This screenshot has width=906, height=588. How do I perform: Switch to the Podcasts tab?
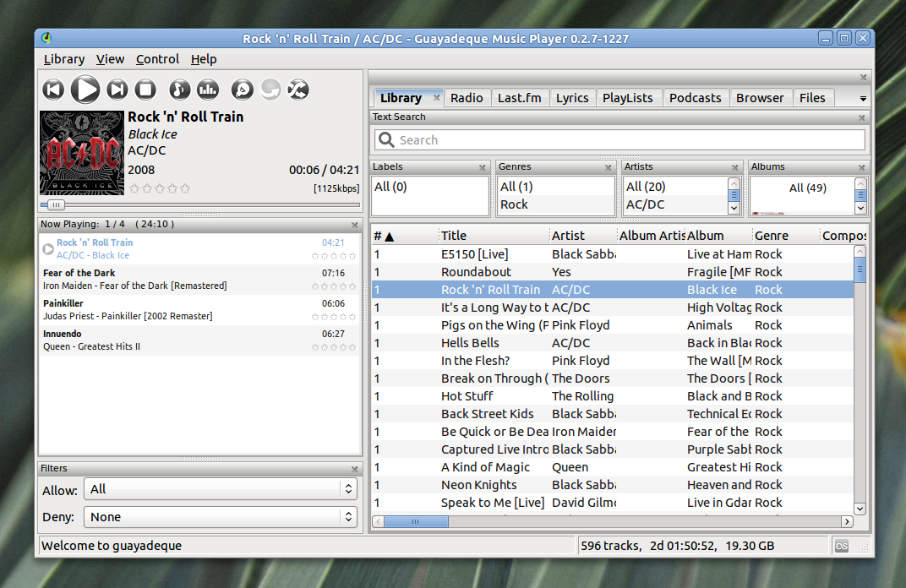pyautogui.click(x=695, y=98)
